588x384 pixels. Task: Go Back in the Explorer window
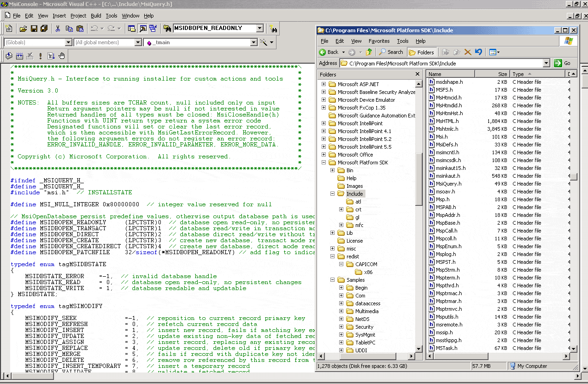pos(329,52)
